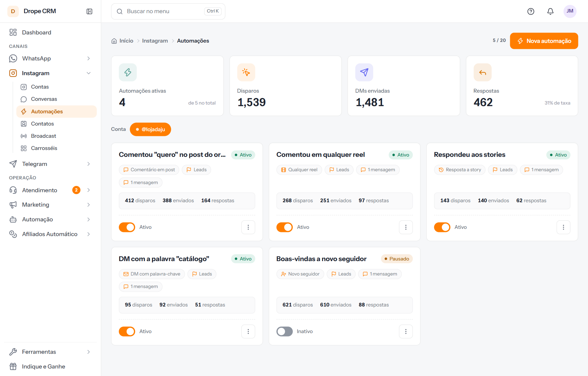
Task: Open notifications bell icon
Action: tap(550, 11)
